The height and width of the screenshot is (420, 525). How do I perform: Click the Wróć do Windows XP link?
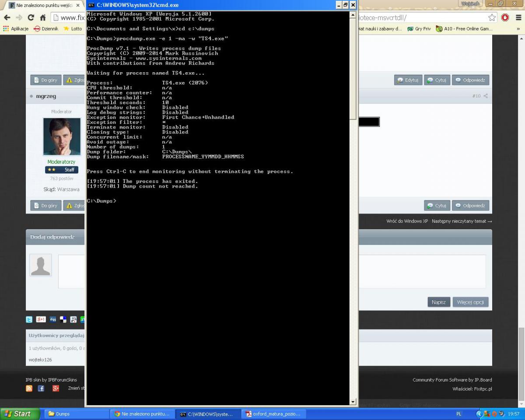[x=407, y=221]
